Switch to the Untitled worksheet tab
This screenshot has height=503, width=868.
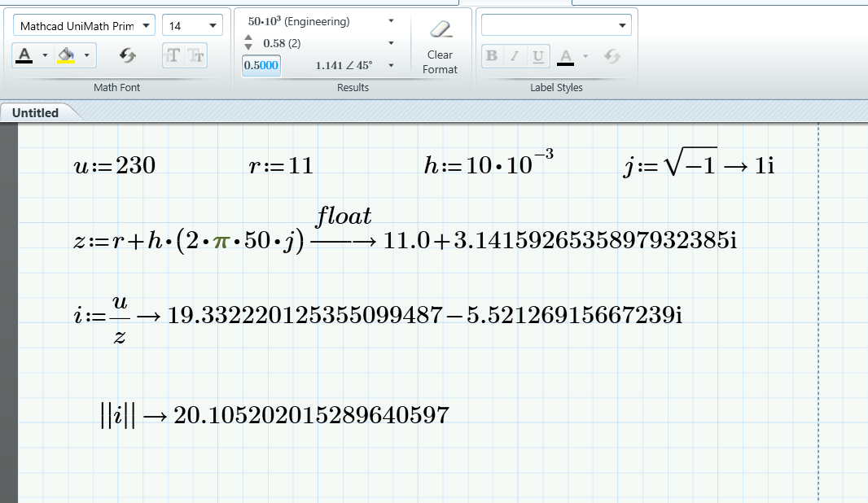(34, 112)
